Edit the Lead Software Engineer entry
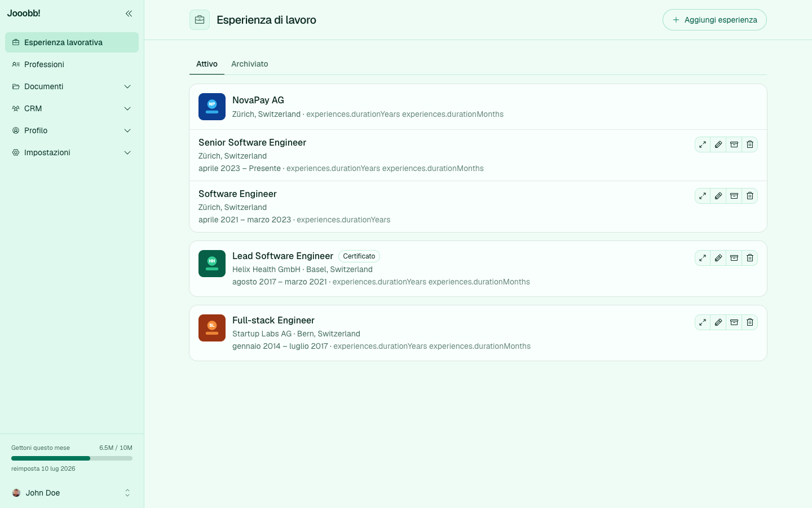 point(718,258)
